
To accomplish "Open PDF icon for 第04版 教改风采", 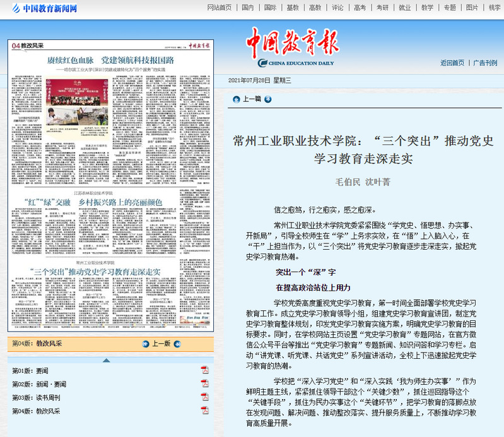I will tap(204, 411).
